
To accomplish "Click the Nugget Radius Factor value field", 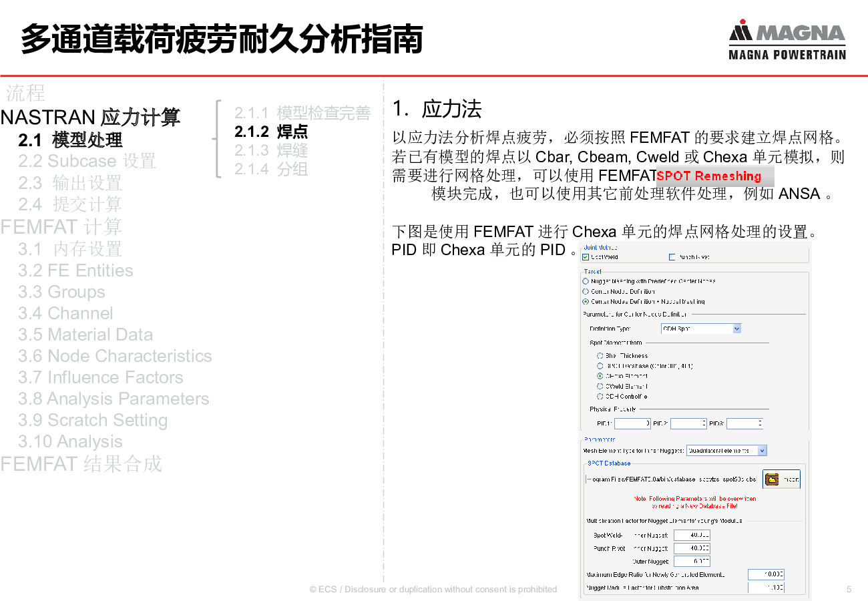I will [x=766, y=588].
